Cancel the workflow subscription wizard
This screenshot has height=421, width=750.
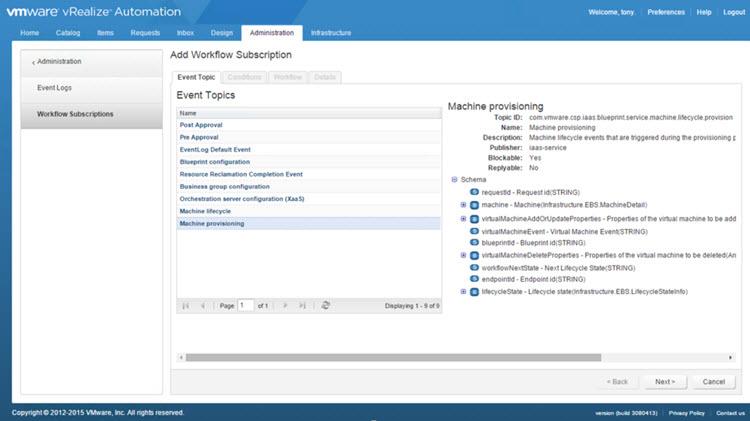(x=713, y=381)
